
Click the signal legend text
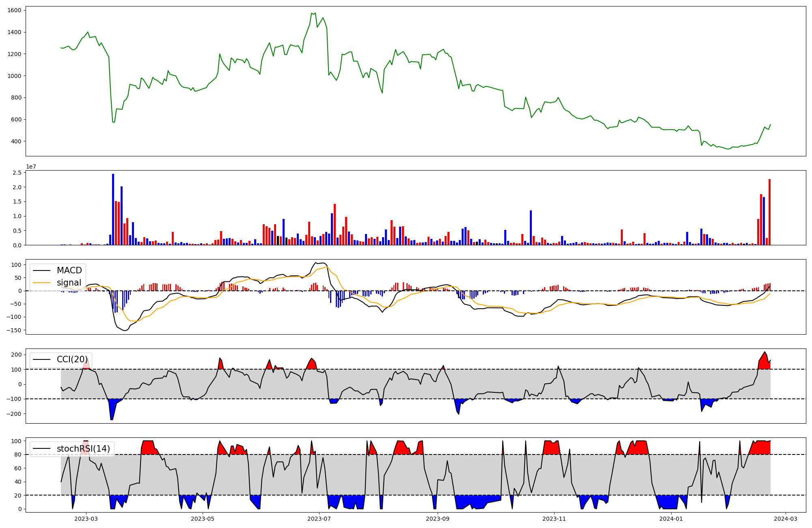click(x=69, y=283)
